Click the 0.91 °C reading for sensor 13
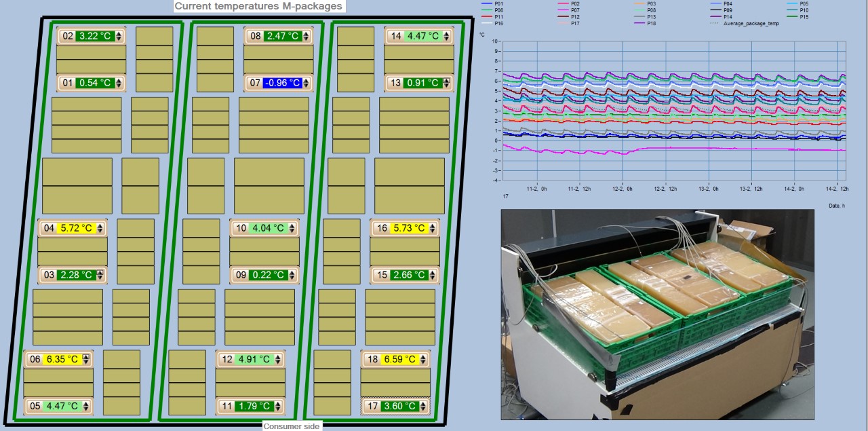This screenshot has width=868, height=431. [x=421, y=83]
